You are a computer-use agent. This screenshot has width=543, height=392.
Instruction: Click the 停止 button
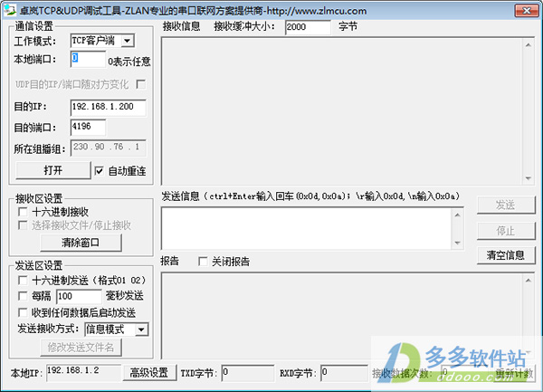(x=506, y=231)
